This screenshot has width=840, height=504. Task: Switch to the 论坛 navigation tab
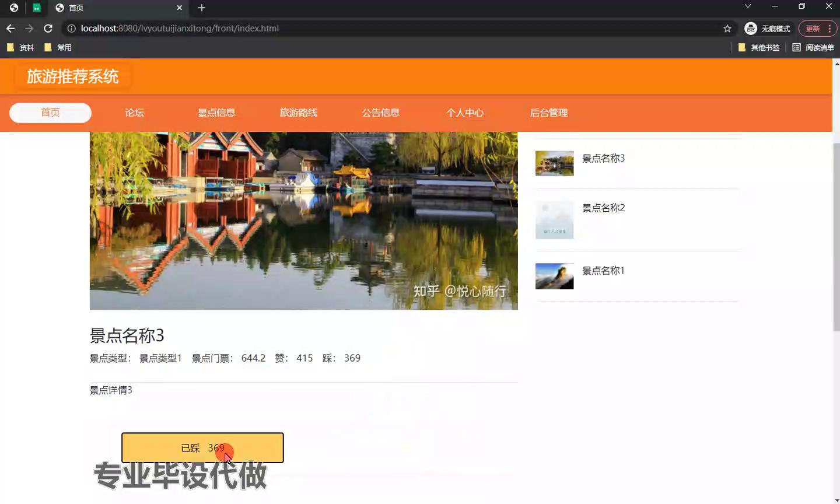tap(134, 113)
